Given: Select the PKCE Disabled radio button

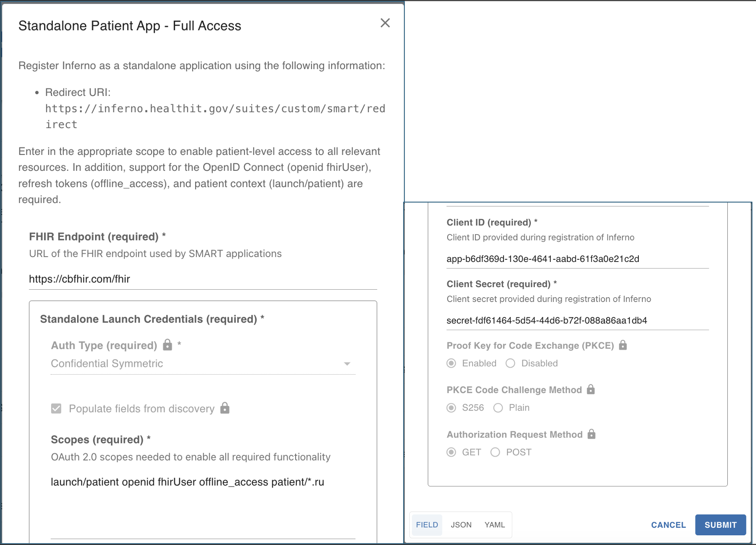Looking at the screenshot, I should pyautogui.click(x=510, y=363).
